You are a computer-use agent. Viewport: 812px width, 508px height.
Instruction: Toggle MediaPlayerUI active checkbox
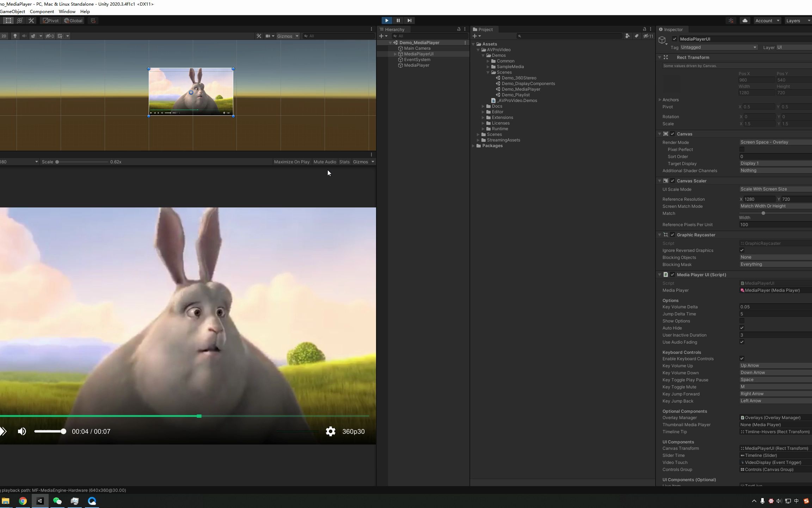pos(674,39)
